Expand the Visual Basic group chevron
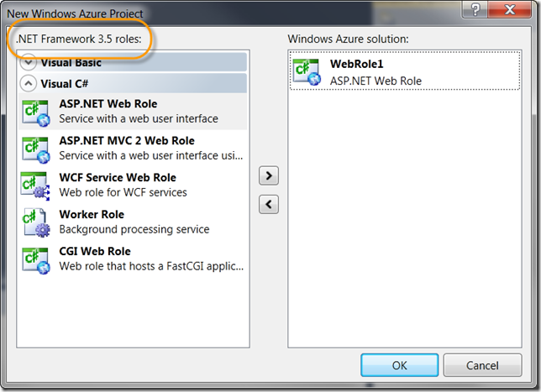This screenshot has height=392, width=541. click(29, 63)
